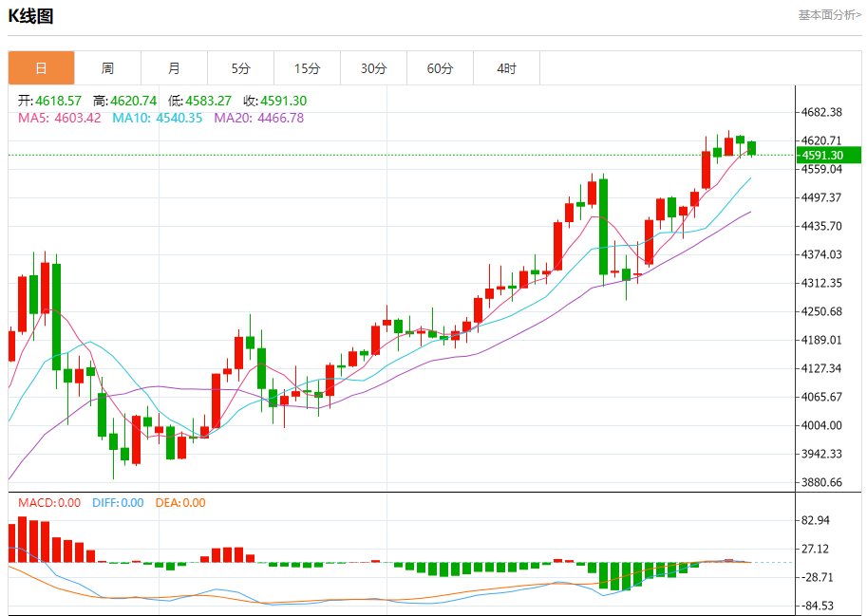Open the 15分 interval tab
This screenshot has height=616, width=867.
click(x=307, y=68)
